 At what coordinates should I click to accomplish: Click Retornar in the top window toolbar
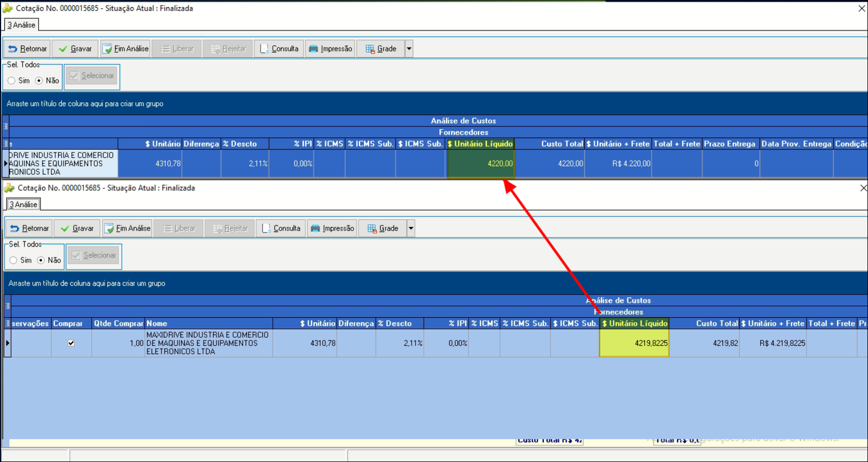27,49
